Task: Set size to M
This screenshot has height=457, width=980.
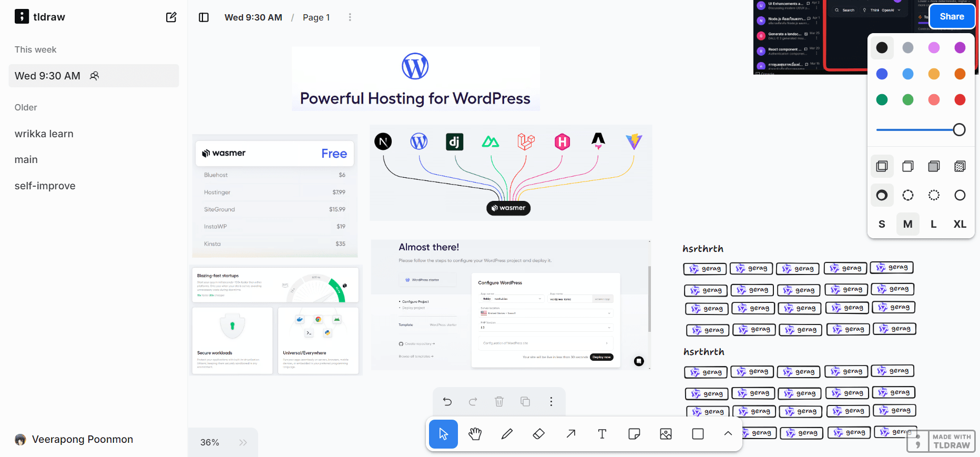Action: (908, 224)
